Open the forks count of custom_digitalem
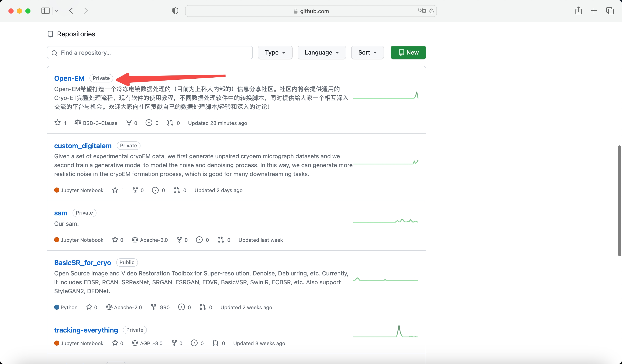The height and width of the screenshot is (364, 622). click(138, 190)
